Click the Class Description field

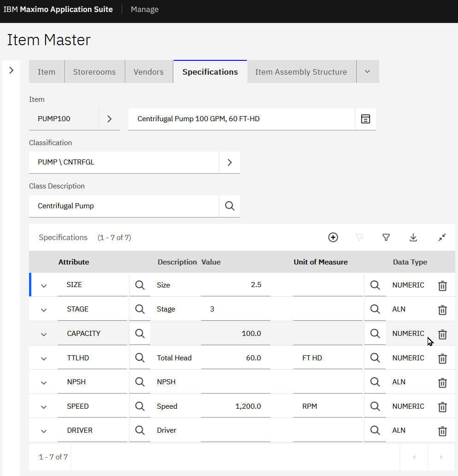[124, 206]
